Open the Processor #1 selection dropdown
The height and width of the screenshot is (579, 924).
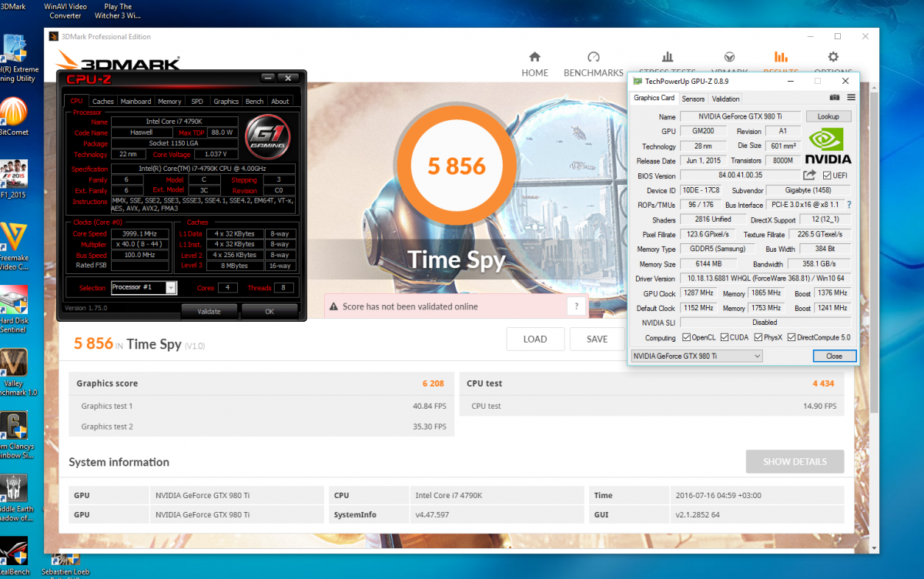[x=144, y=287]
